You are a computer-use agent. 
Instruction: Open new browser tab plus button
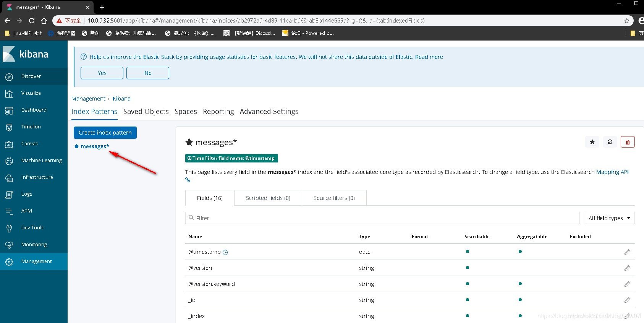coord(102,7)
